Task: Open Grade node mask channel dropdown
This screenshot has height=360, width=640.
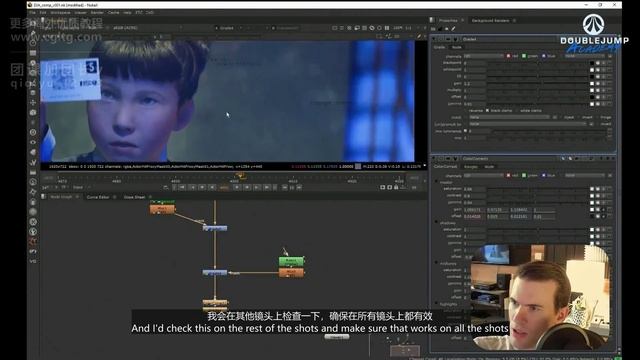Action: [x=509, y=117]
